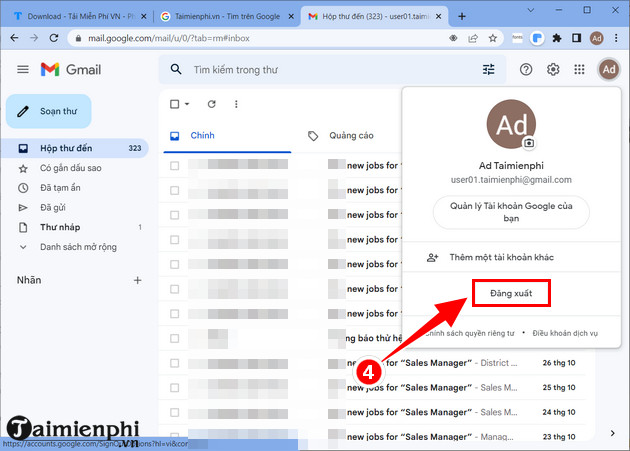
Task: Click the eye icon in address bar
Action: (453, 38)
